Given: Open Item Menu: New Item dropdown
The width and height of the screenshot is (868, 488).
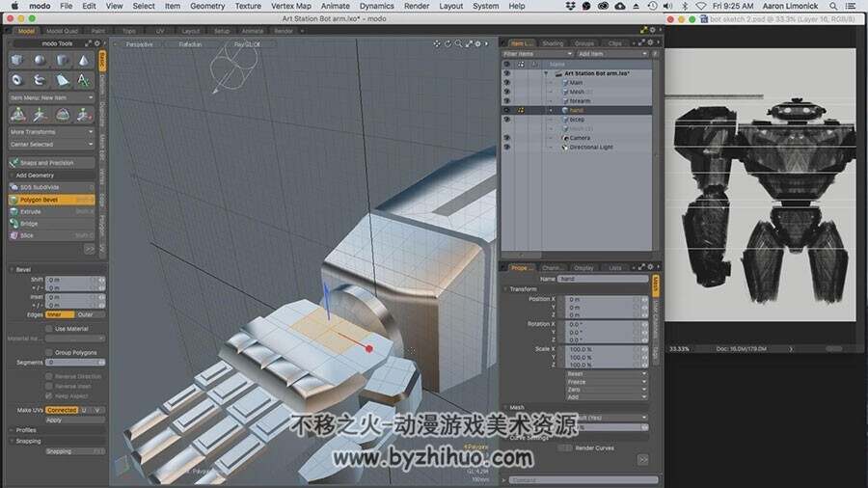Looking at the screenshot, I should pyautogui.click(x=52, y=97).
